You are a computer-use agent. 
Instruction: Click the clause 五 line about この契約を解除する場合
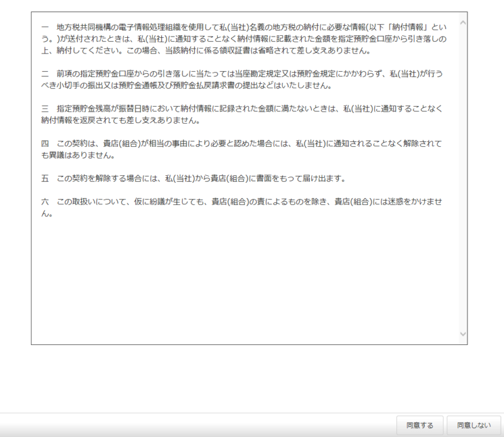pyautogui.click(x=193, y=178)
